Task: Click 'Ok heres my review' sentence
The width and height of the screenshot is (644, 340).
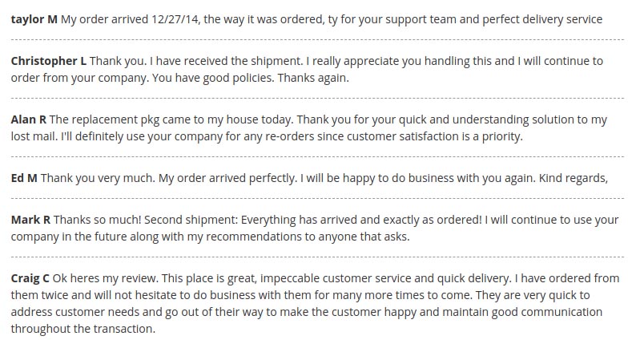Action: click(106, 278)
